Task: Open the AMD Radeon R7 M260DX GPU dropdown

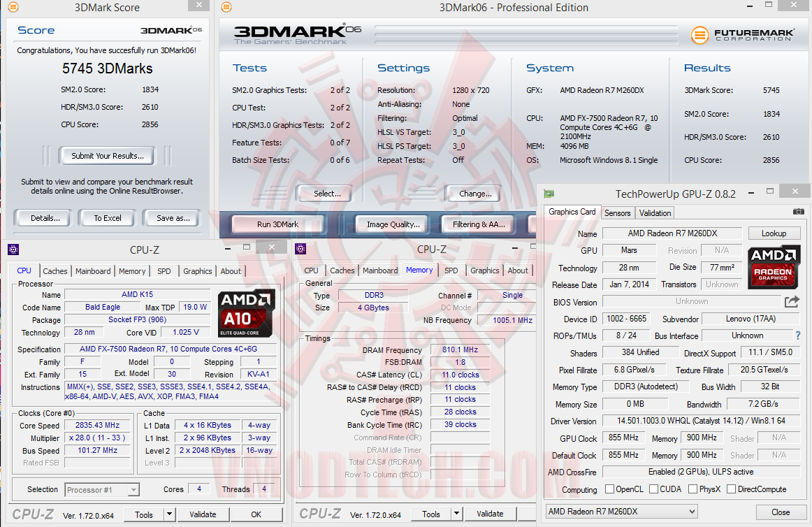Action: tap(621, 512)
